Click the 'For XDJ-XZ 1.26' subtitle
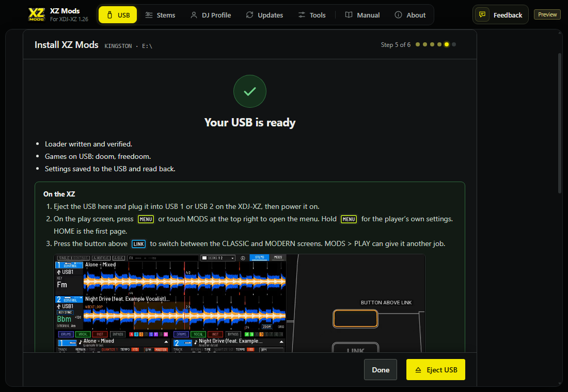 (x=69, y=19)
